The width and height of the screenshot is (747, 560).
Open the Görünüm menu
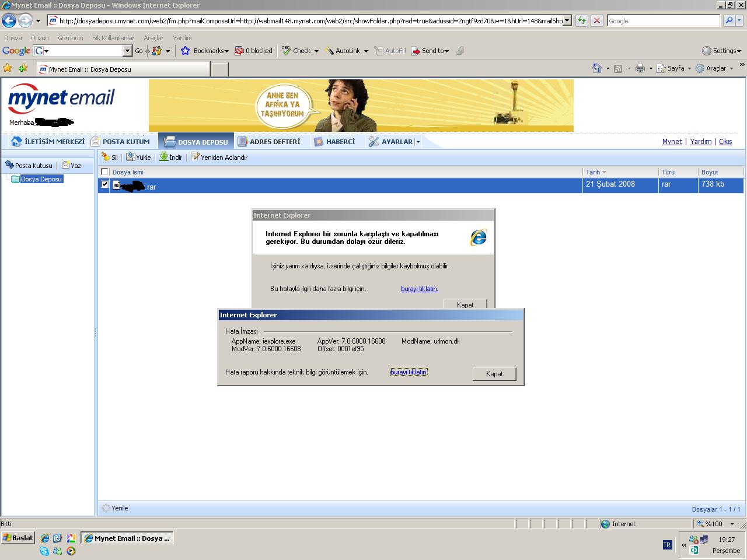(x=71, y=38)
